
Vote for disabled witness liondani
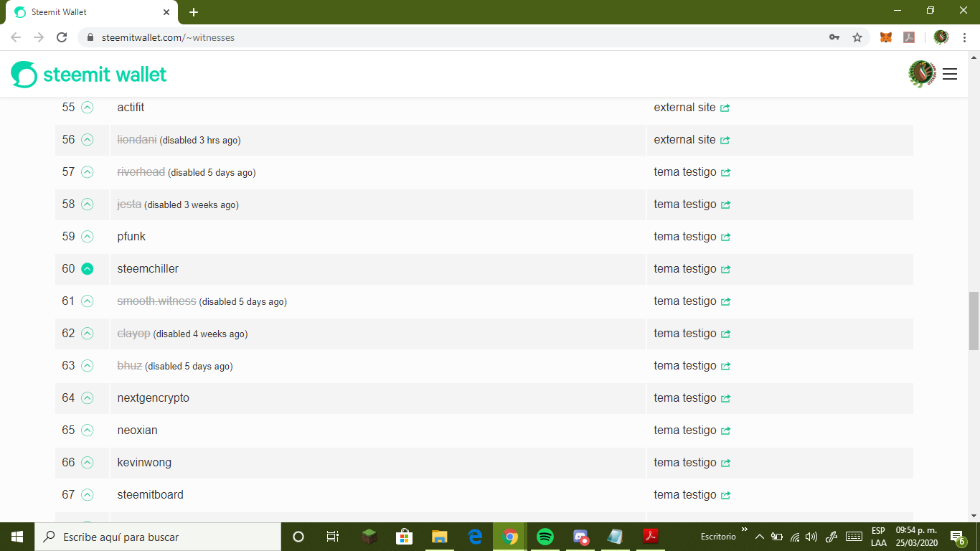pos(87,140)
